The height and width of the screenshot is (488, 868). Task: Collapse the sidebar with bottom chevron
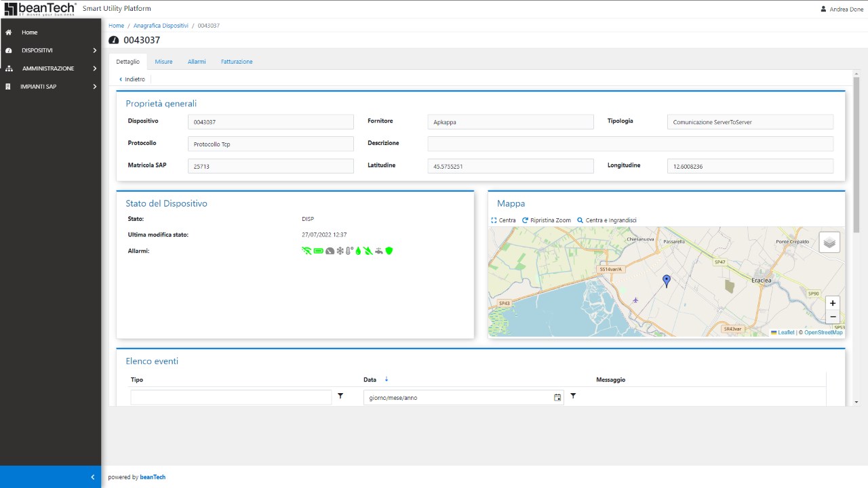[x=93, y=477]
